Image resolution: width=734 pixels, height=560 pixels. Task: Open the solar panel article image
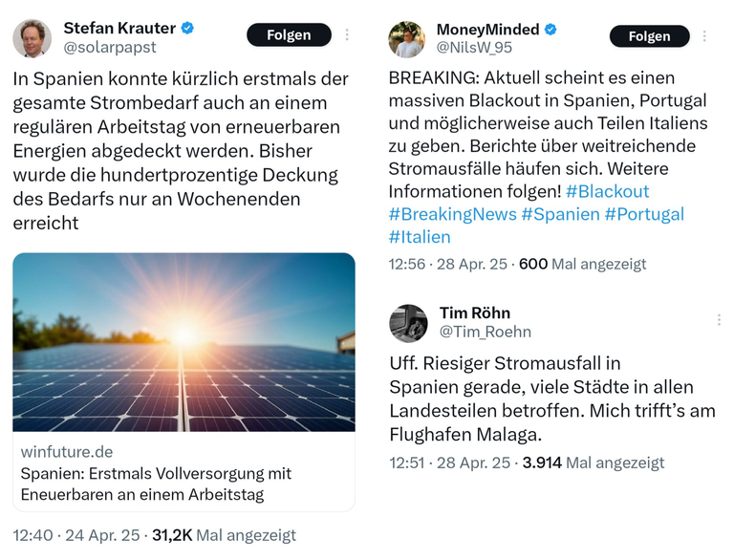(183, 342)
